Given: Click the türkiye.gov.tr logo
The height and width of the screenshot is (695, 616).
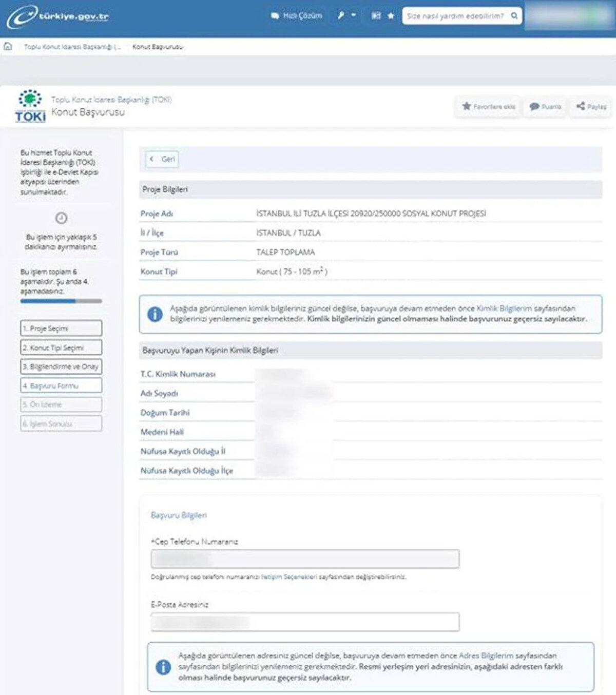Looking at the screenshot, I should tap(57, 16).
